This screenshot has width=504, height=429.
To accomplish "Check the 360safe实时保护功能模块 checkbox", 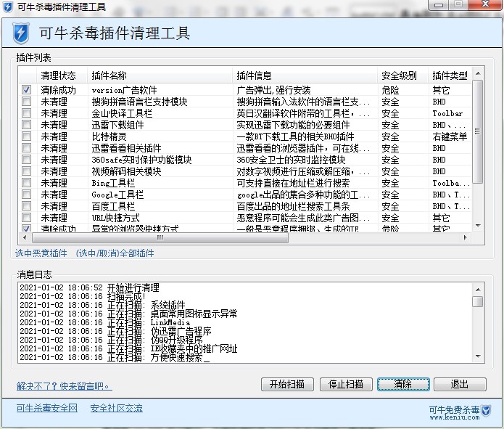I will 27,159.
